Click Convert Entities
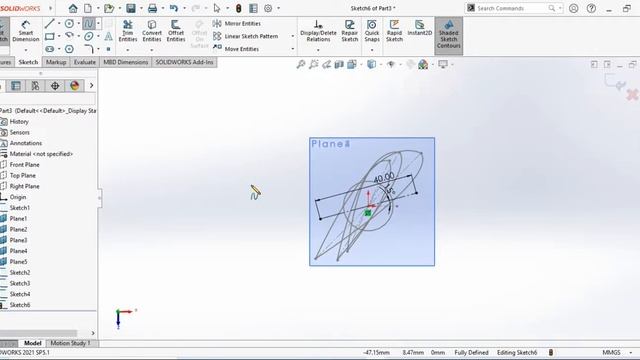Image resolution: width=640 pixels, height=360 pixels. click(x=152, y=31)
